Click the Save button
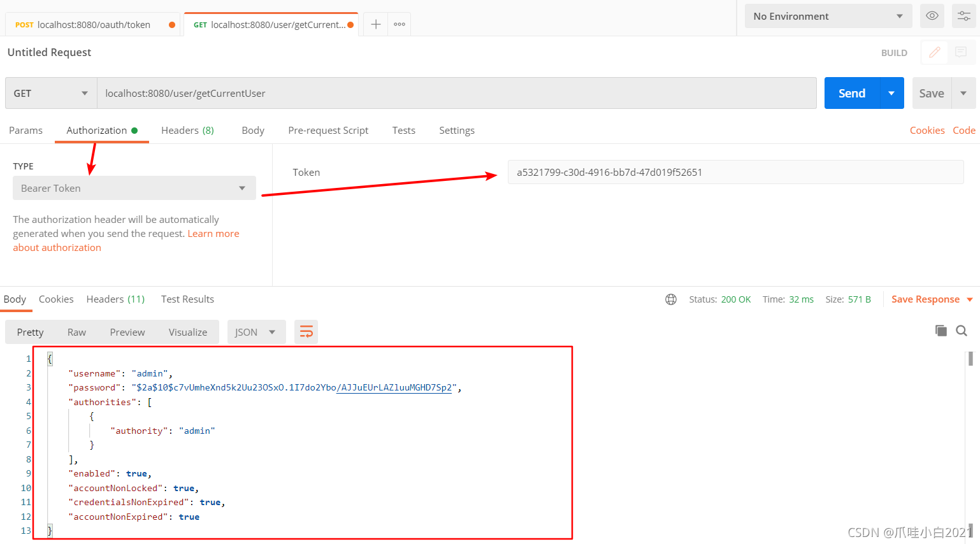 [932, 93]
